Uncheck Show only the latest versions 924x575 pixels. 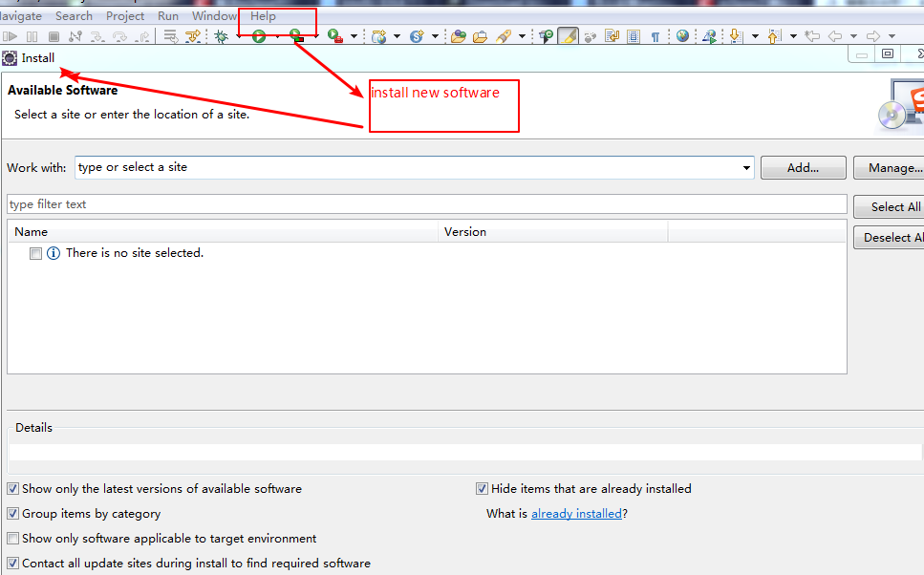point(13,489)
